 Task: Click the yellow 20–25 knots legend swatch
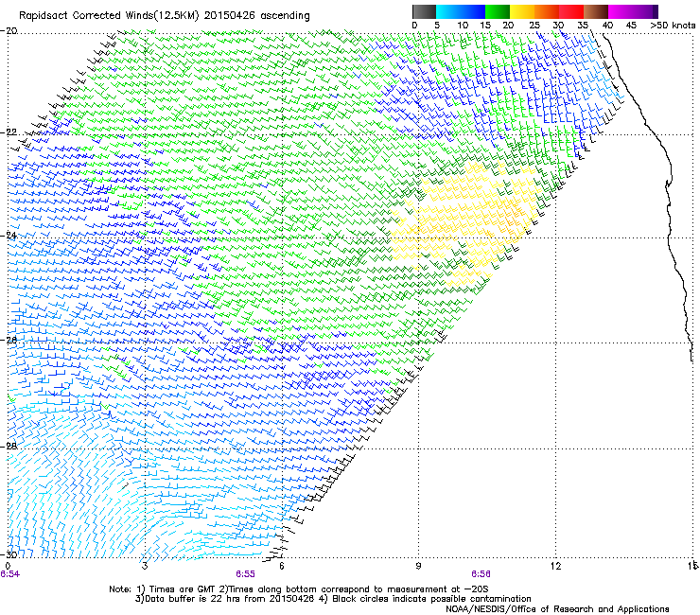(x=522, y=11)
